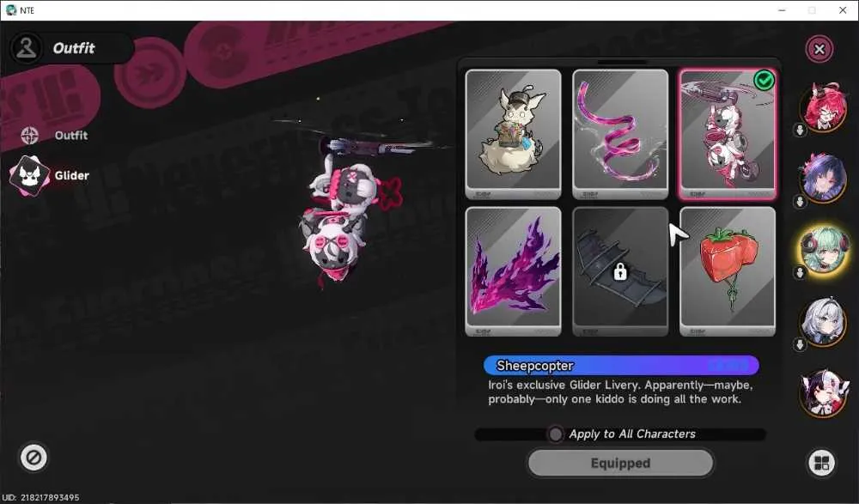Click the drag handle atop glider panel
The image size is (859, 504).
tap(621, 62)
